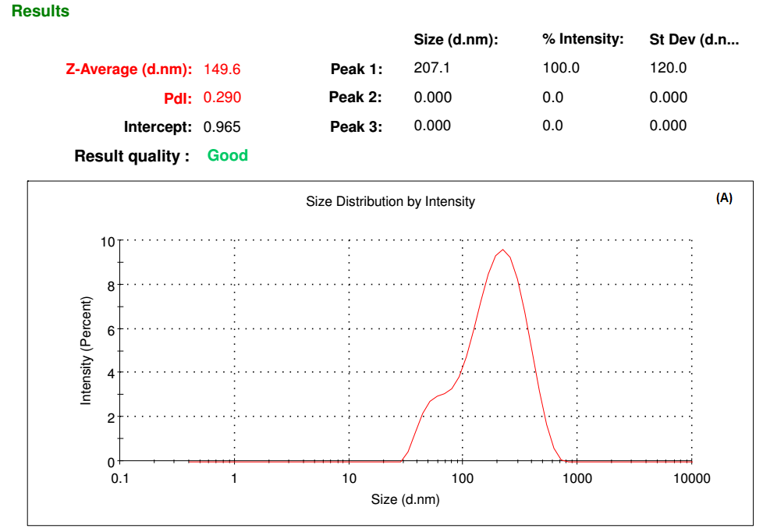The height and width of the screenshot is (532, 763).
Task: Select the Peak 2 row label
Action: coord(355,98)
